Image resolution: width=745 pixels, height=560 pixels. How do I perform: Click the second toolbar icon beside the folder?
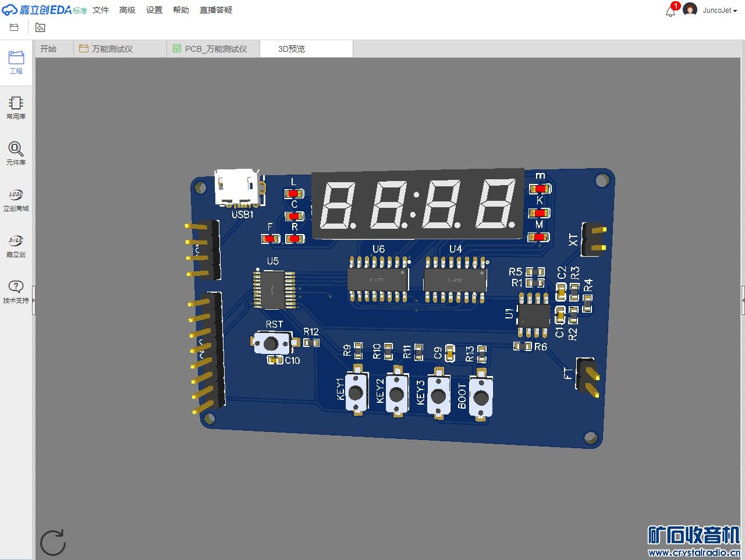40,27
